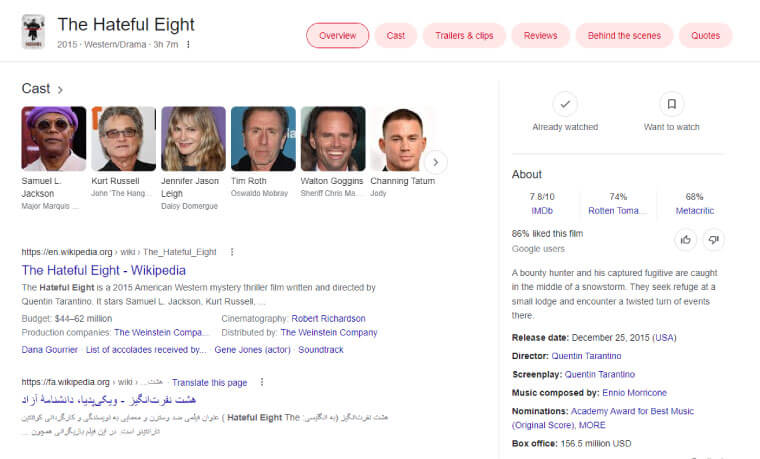Open the Behind the scenes tab
The image size is (760, 459).
coord(624,35)
